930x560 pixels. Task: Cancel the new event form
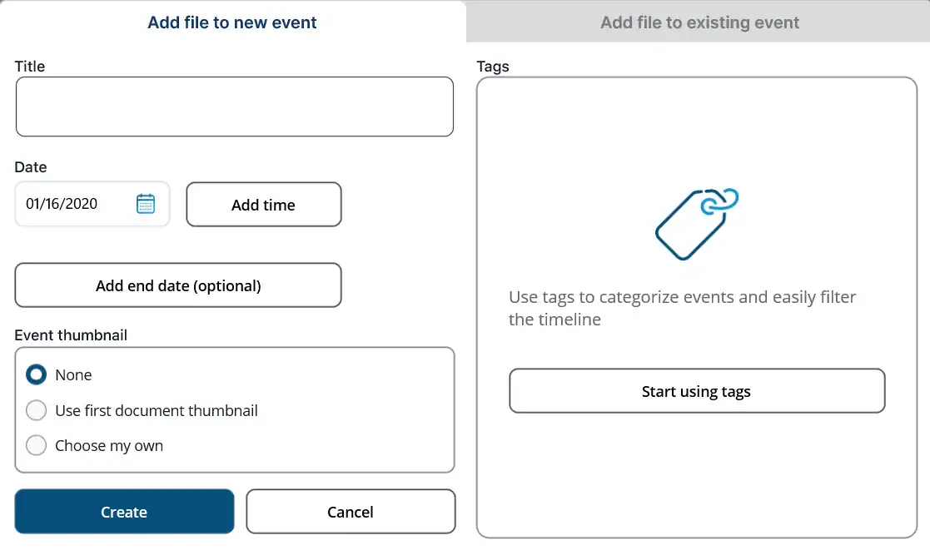[351, 512]
